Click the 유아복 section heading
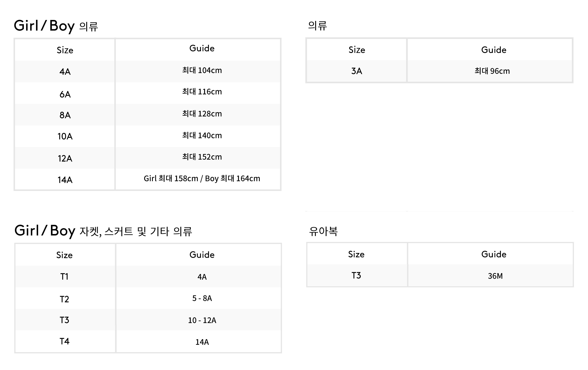The image size is (588, 370). point(323,231)
